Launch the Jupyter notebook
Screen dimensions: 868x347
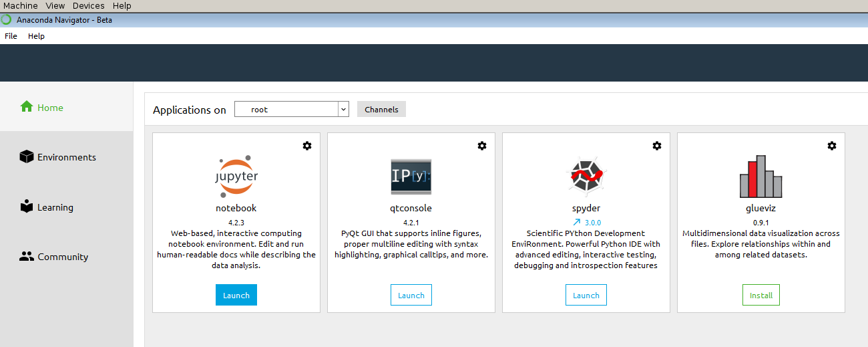[x=236, y=295]
